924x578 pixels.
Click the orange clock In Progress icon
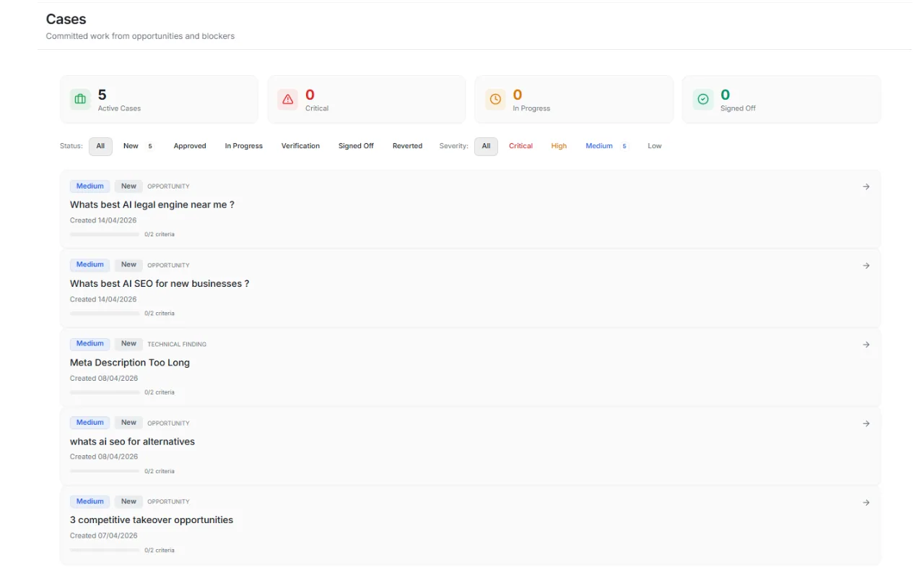tap(495, 100)
